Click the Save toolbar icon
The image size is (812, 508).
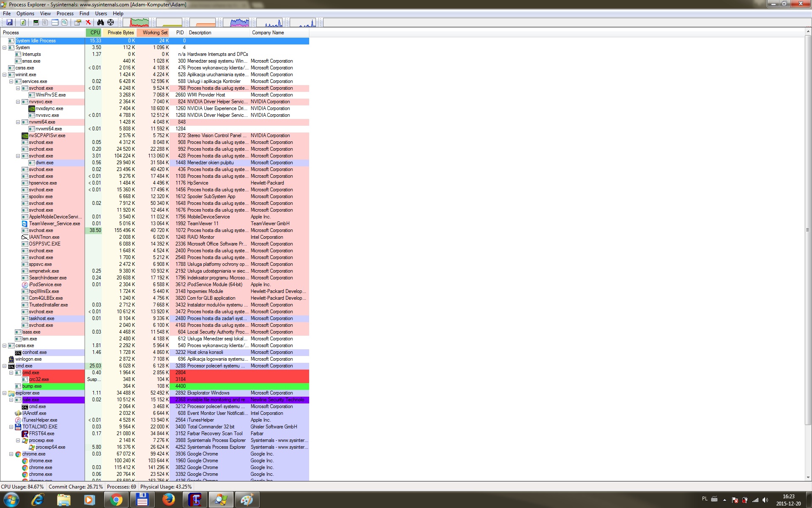click(9, 22)
